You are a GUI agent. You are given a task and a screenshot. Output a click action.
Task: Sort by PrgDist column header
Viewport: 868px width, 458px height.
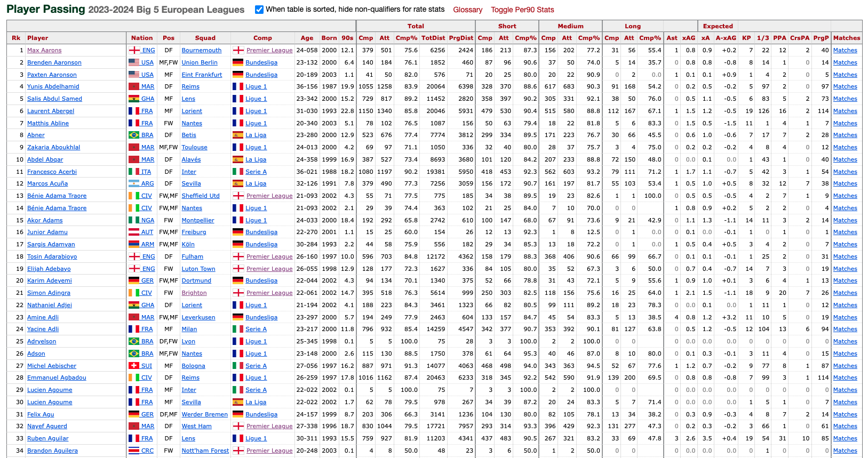click(461, 38)
